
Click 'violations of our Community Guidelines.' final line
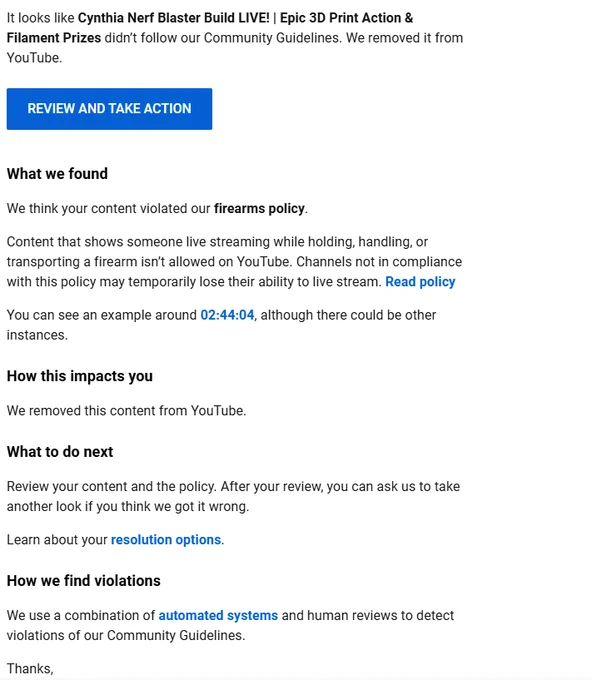pyautogui.click(x=126, y=635)
